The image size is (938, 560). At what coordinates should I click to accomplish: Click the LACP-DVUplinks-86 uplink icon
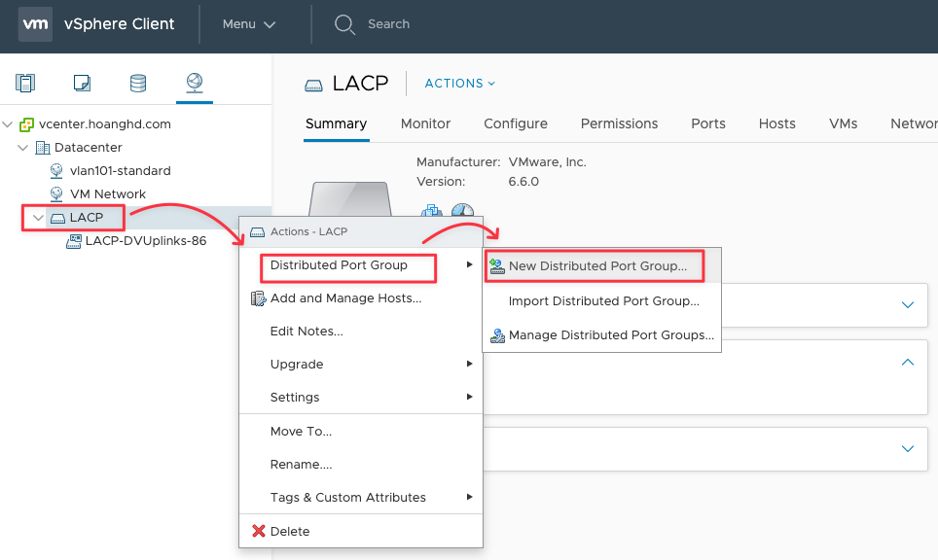pyautogui.click(x=74, y=241)
